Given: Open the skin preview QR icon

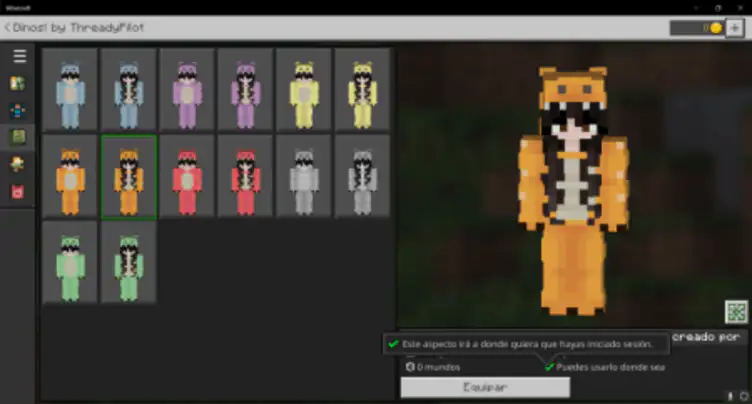Looking at the screenshot, I should point(736,312).
